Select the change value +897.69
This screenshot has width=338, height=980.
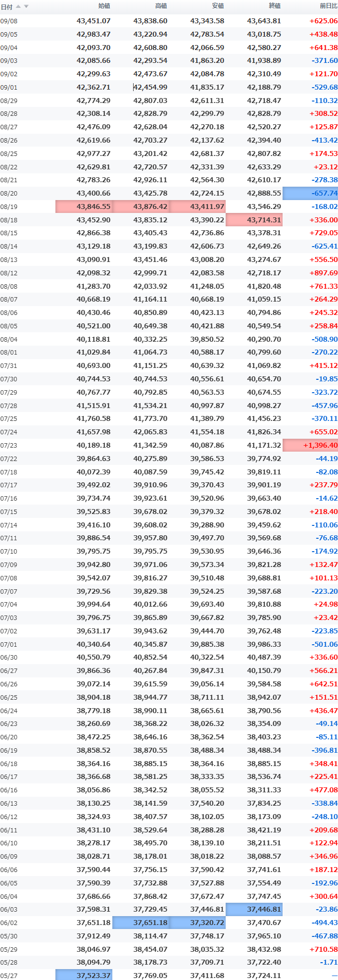click(323, 273)
